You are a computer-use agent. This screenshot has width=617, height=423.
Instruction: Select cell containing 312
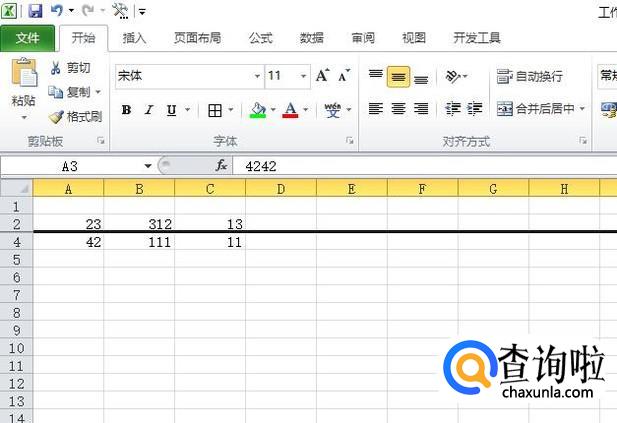(139, 224)
